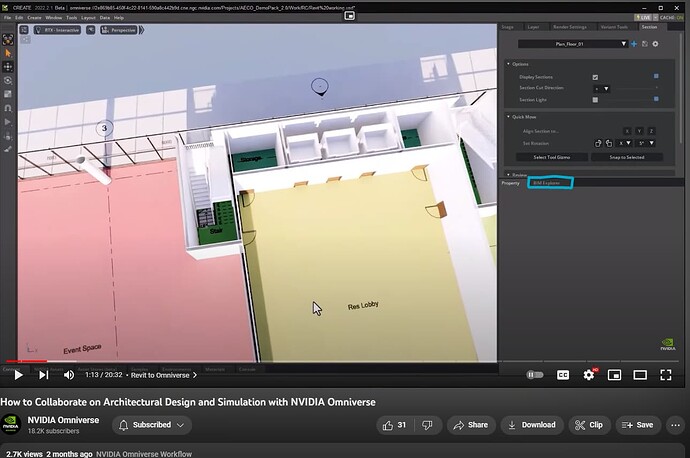Open YouTube player settings gear
Image resolution: width=690 pixels, height=458 pixels.
[589, 375]
